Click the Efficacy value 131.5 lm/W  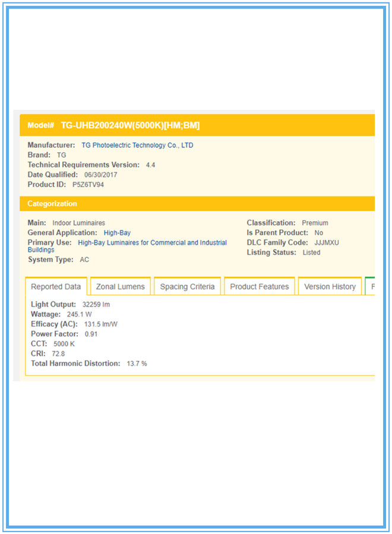pyautogui.click(x=100, y=324)
